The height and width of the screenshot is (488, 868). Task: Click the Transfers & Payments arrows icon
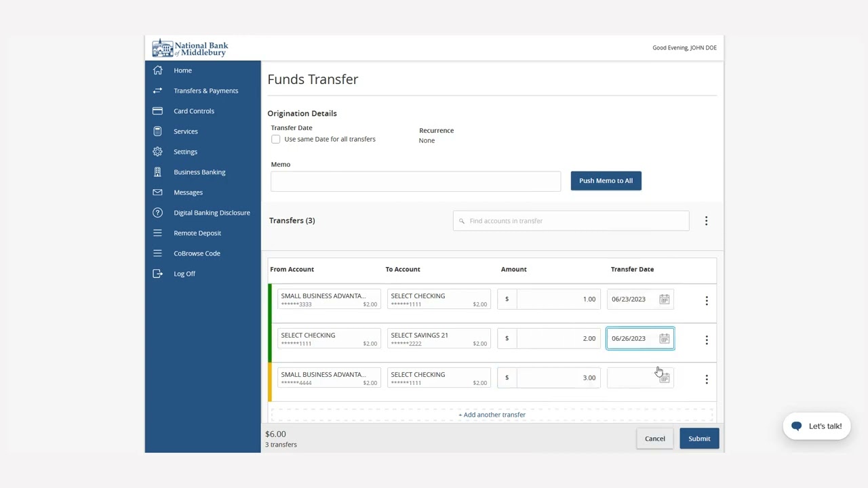157,91
